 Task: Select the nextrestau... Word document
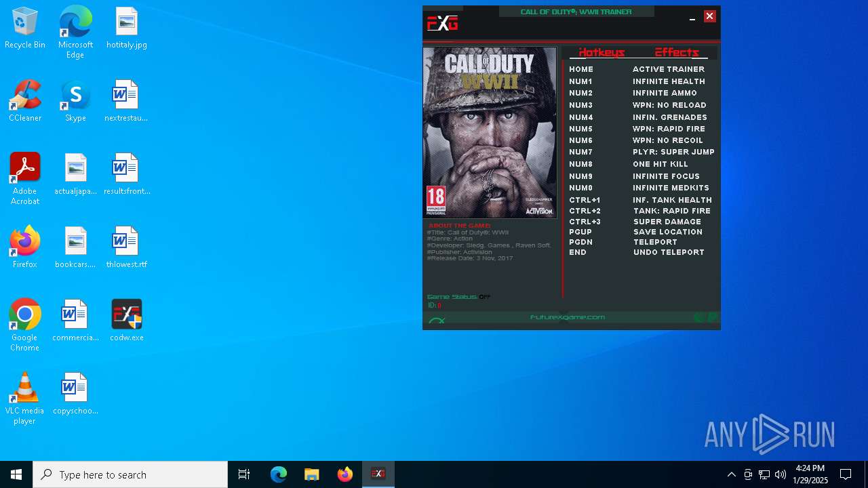(x=126, y=102)
